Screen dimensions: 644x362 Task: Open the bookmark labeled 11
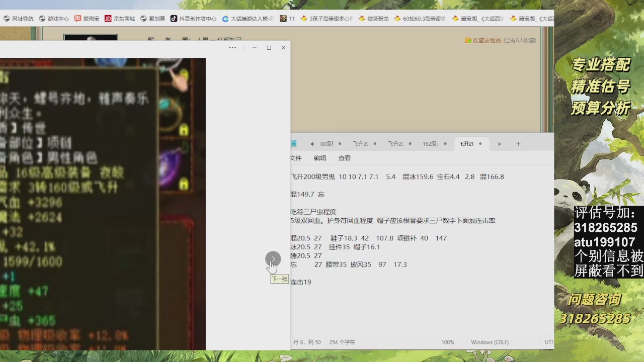pyautogui.click(x=287, y=19)
